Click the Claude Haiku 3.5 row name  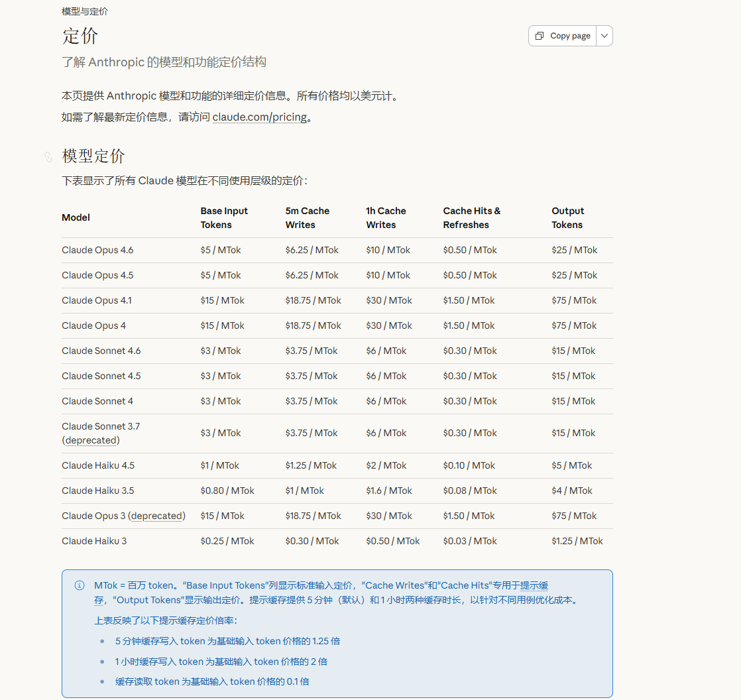click(98, 491)
